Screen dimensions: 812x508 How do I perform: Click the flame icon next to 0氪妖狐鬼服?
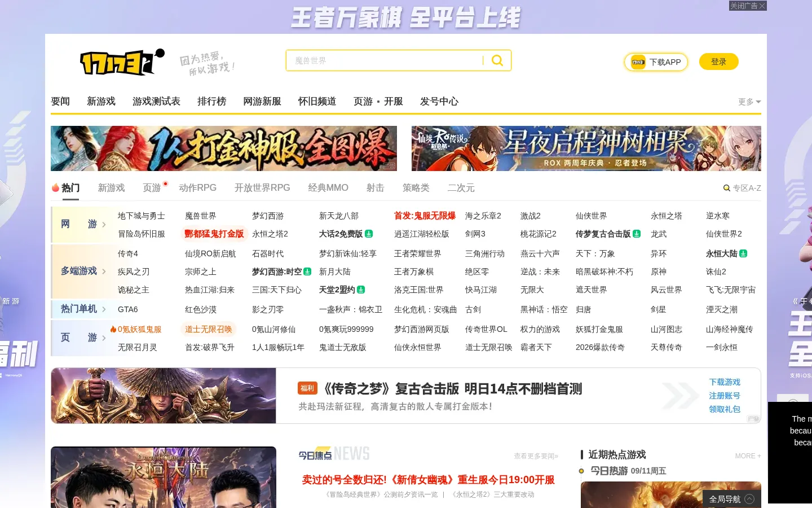click(x=113, y=329)
